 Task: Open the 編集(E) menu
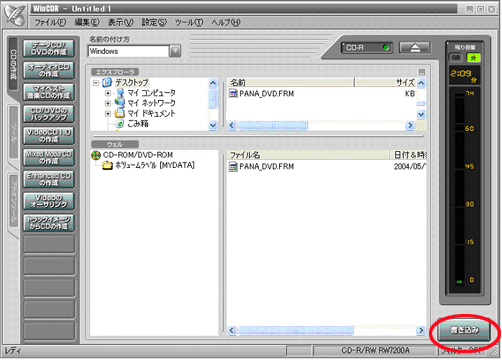pyautogui.click(x=87, y=22)
